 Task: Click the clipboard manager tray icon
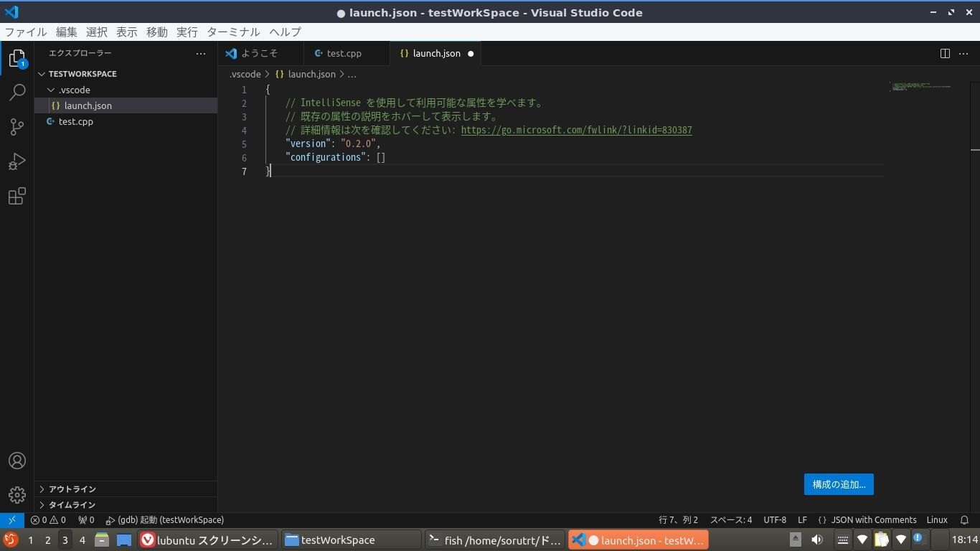[x=881, y=540]
